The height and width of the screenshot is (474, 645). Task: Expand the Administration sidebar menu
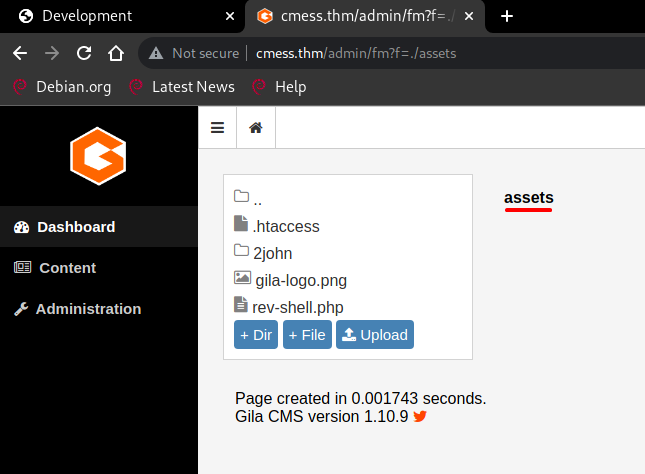pyautogui.click(x=88, y=309)
